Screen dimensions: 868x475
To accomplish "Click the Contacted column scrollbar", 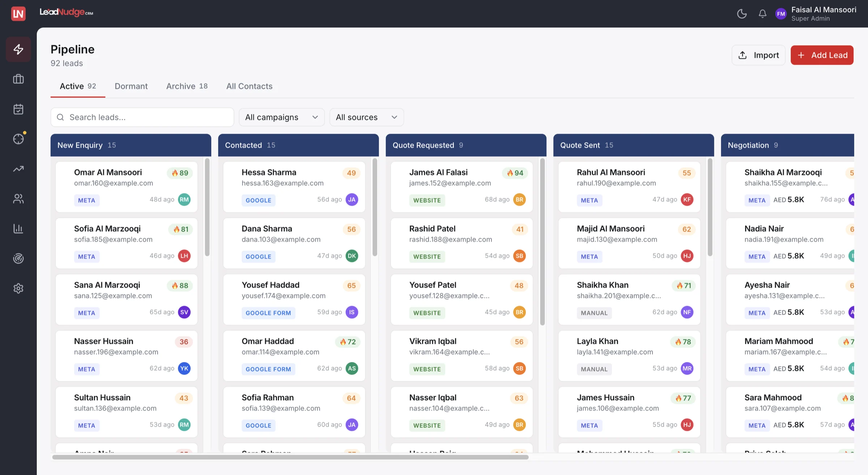I will pyautogui.click(x=375, y=207).
